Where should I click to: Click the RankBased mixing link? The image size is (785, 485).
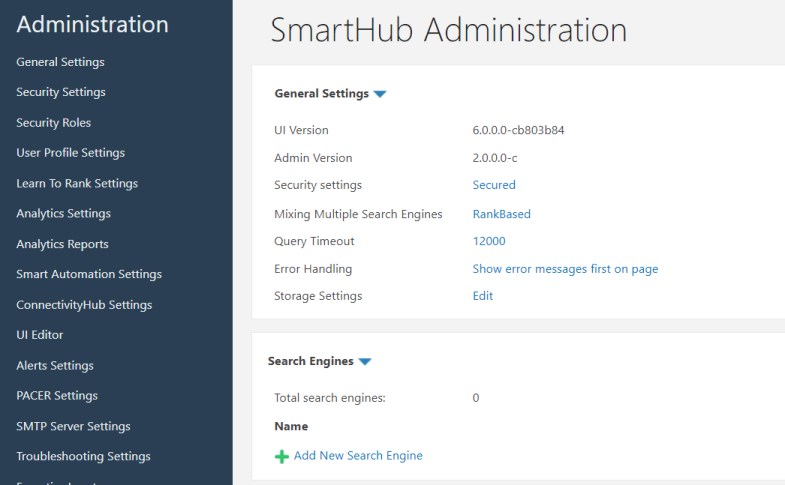(501, 213)
